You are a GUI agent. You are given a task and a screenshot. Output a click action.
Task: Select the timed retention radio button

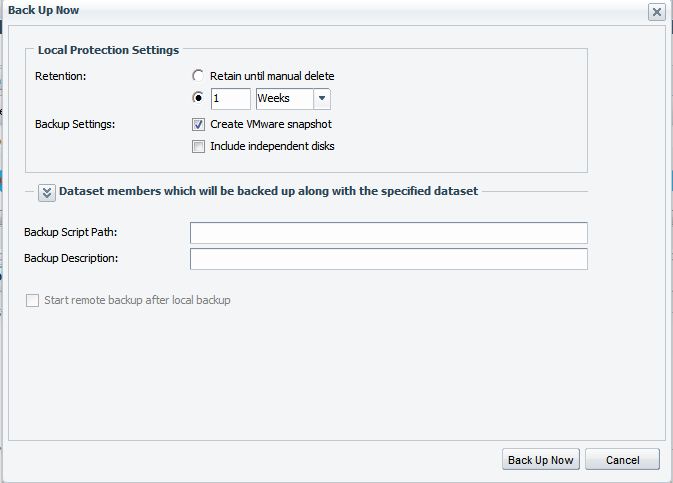(198, 99)
